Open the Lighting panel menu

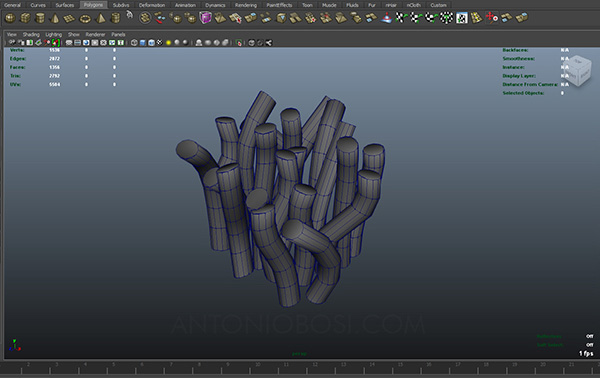point(54,34)
